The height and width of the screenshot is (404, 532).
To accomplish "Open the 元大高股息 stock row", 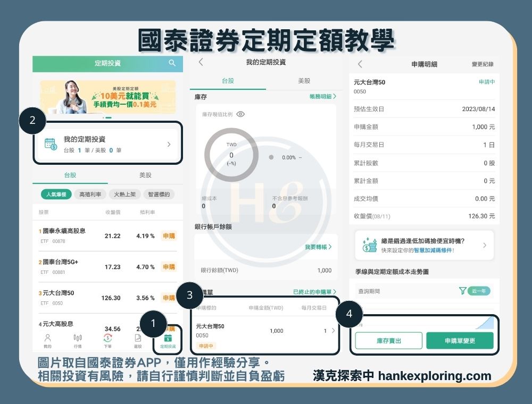I will point(108,324).
